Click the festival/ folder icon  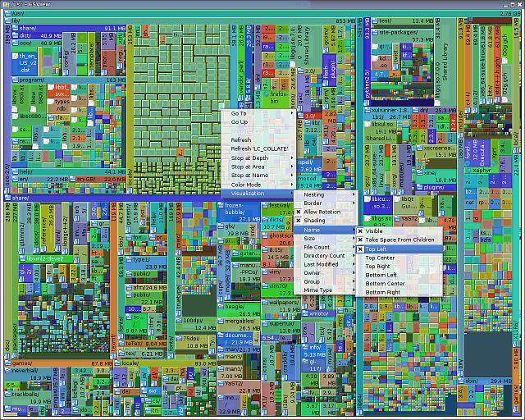265,205
